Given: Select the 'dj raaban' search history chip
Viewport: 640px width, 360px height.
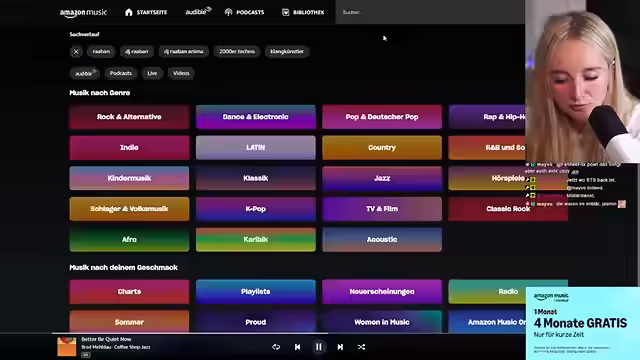Looking at the screenshot, I should point(137,51).
